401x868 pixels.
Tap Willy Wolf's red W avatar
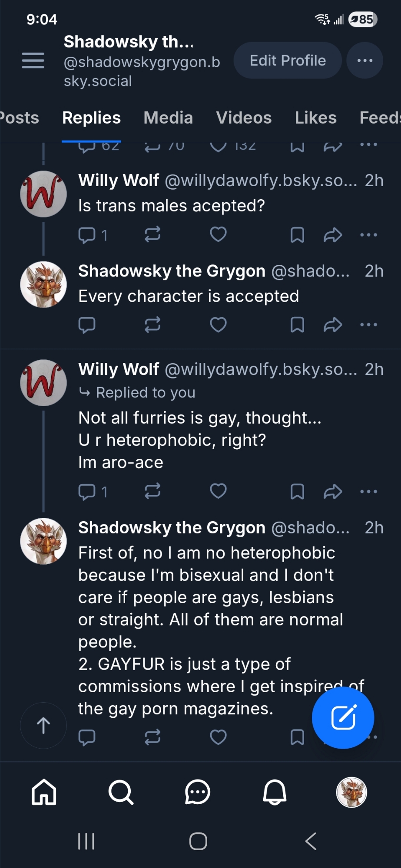coord(43,194)
